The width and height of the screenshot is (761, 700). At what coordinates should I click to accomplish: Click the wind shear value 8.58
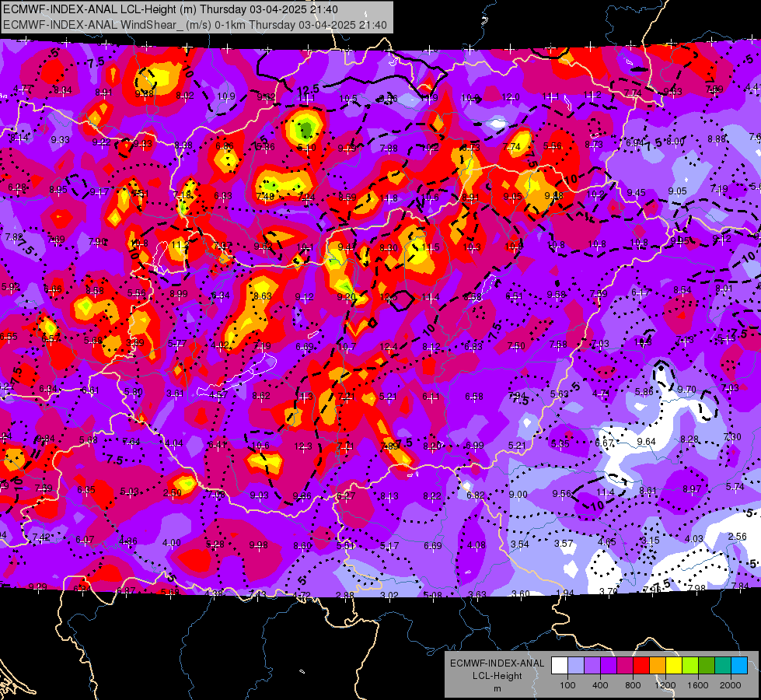[95, 290]
